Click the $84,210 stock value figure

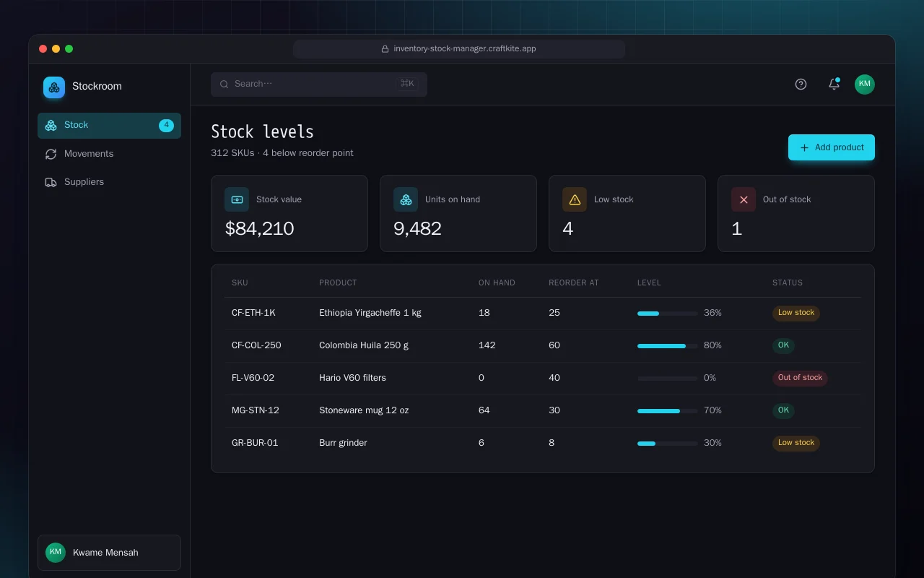tap(259, 229)
